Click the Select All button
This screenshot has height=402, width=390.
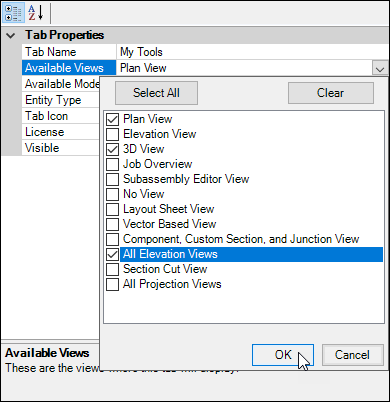[x=156, y=93]
